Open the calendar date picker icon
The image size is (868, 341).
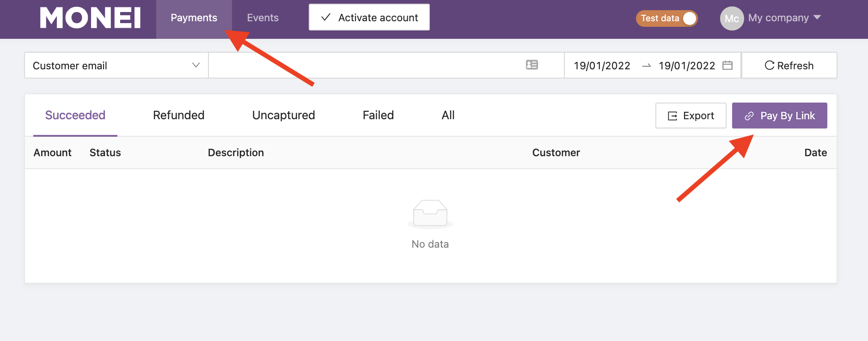coord(727,65)
